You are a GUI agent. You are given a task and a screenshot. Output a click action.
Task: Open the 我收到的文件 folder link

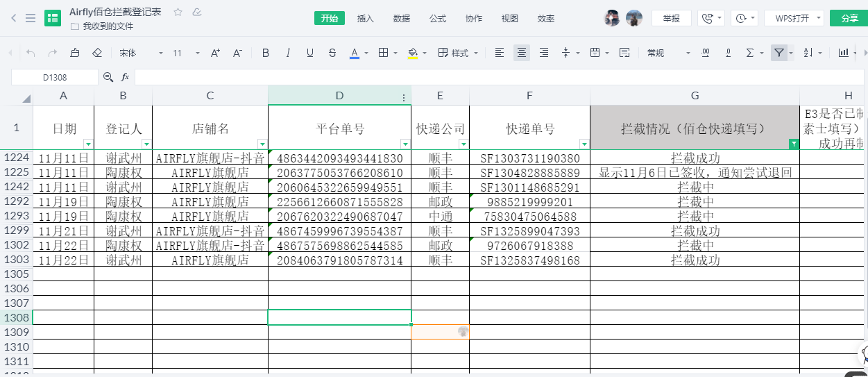101,26
